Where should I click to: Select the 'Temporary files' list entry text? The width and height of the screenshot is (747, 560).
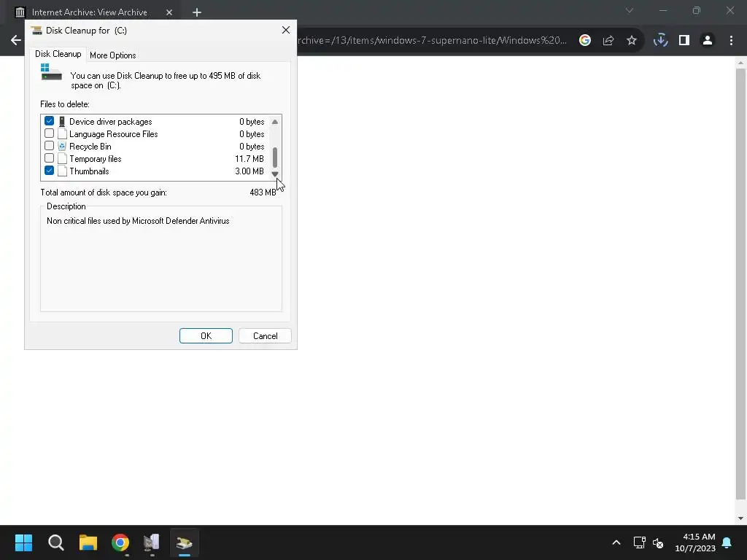[96, 158]
